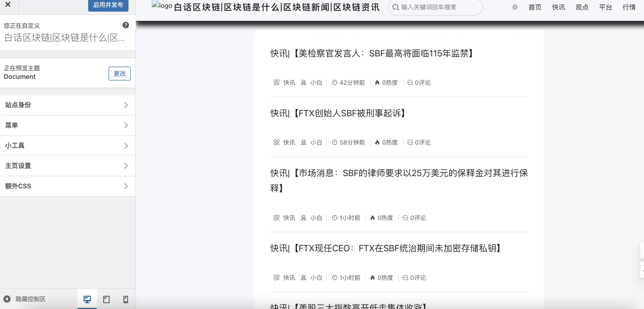Viewport: 644px width, 309px height.
Task: Expand the 额外CSS section
Action: click(68, 186)
